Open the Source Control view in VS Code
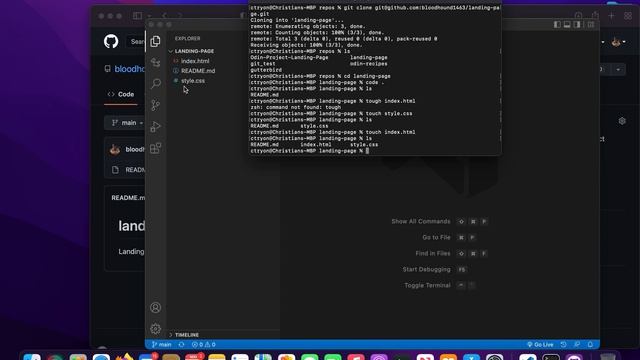This screenshot has width=640, height=360. (x=156, y=105)
